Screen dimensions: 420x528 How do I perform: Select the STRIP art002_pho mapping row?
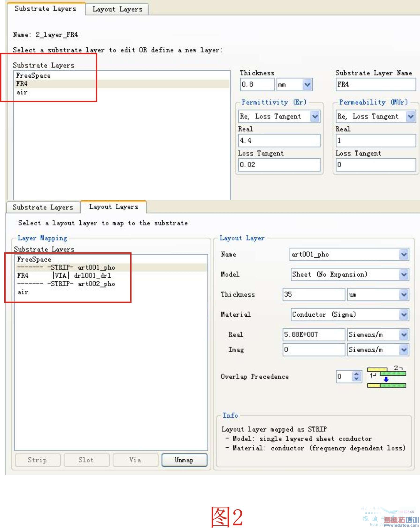[x=111, y=284]
